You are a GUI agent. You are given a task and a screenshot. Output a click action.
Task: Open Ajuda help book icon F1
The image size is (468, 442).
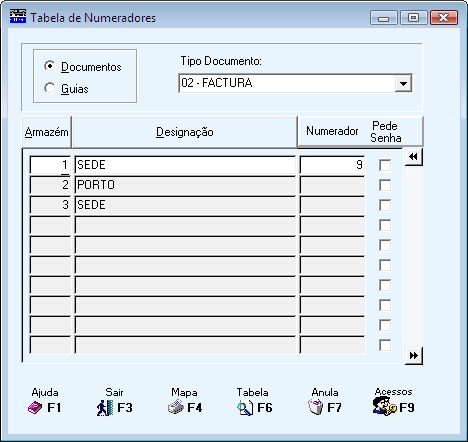35,408
